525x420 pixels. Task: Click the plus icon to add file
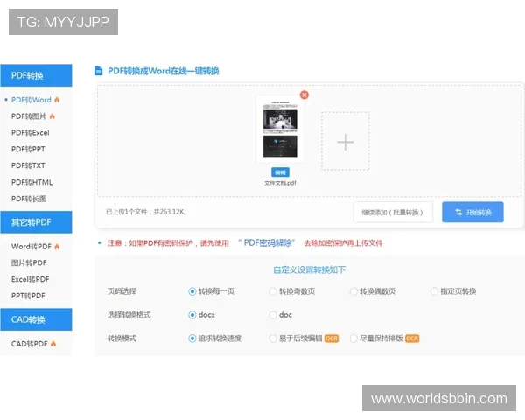tap(346, 142)
